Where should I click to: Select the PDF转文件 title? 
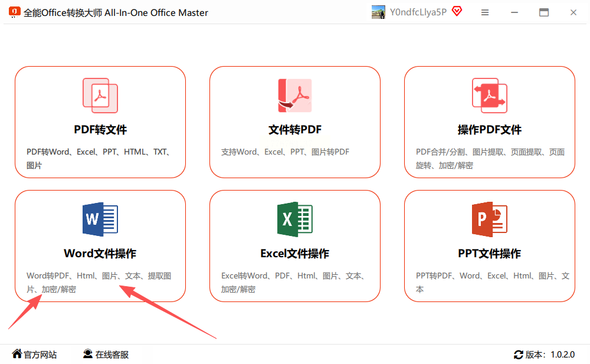(100, 129)
